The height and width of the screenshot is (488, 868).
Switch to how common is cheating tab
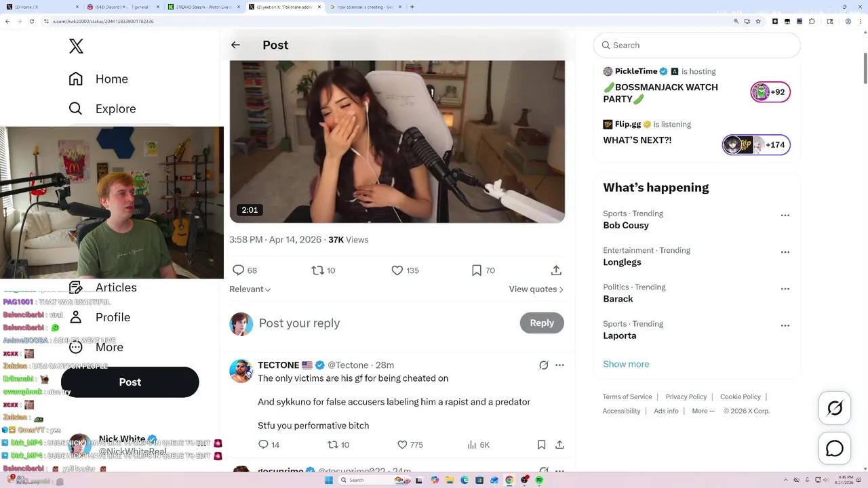coord(365,7)
